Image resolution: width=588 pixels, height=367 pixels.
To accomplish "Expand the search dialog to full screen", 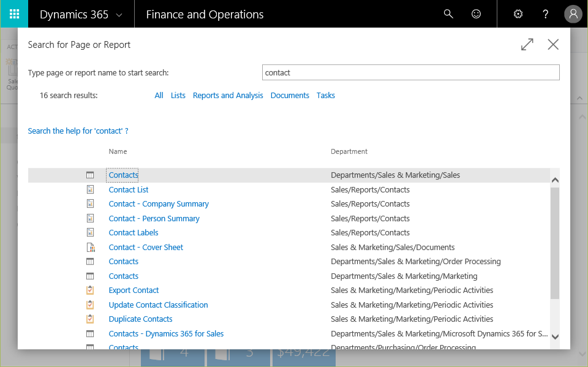I will pyautogui.click(x=527, y=44).
